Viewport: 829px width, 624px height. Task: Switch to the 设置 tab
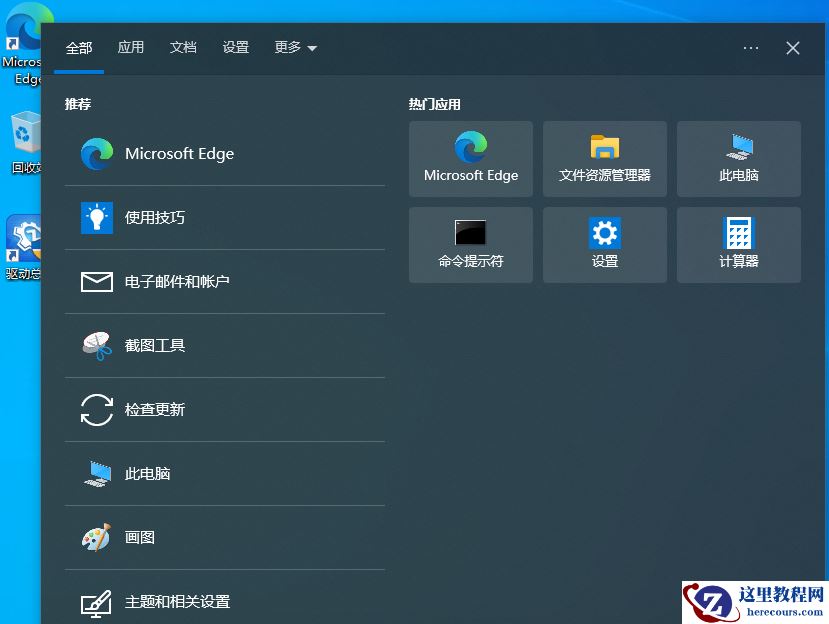coord(236,47)
